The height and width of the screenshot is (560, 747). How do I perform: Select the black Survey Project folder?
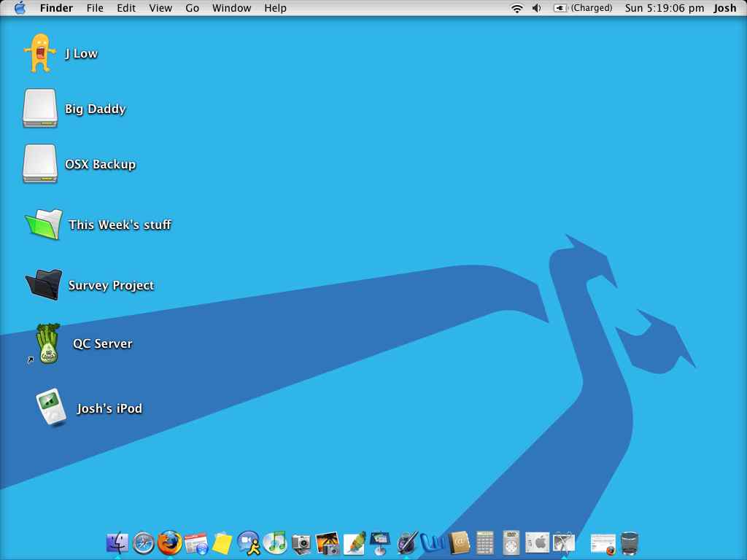pyautogui.click(x=44, y=284)
